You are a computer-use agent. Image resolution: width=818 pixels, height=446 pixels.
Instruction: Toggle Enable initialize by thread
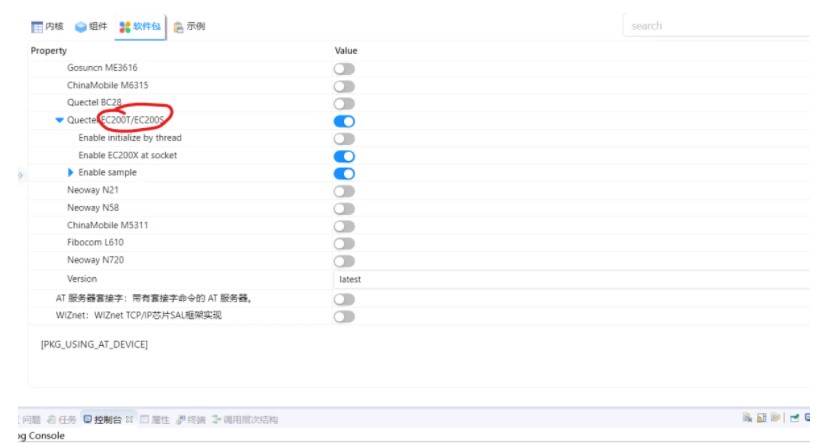[344, 139]
